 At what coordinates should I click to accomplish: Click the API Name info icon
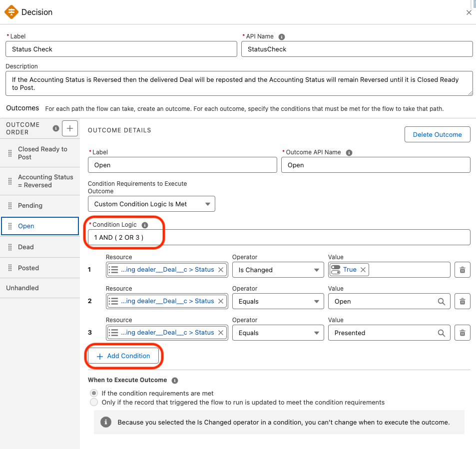click(x=282, y=37)
